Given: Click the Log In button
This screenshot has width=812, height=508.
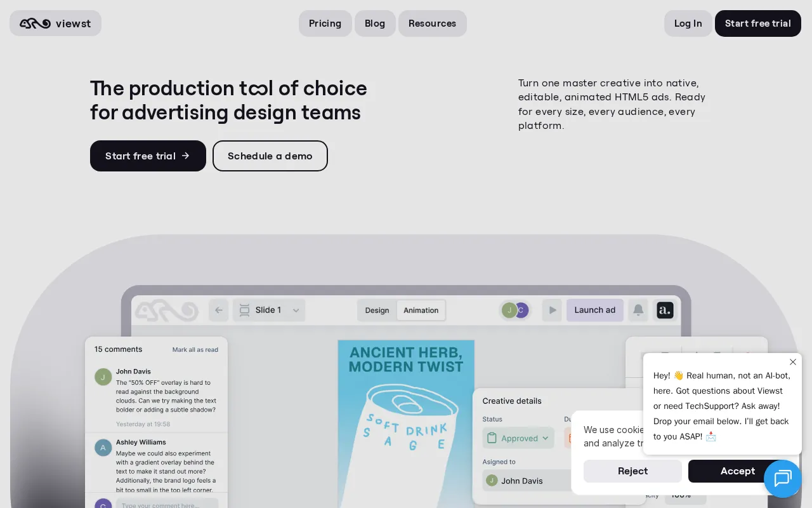Looking at the screenshot, I should click(x=688, y=23).
